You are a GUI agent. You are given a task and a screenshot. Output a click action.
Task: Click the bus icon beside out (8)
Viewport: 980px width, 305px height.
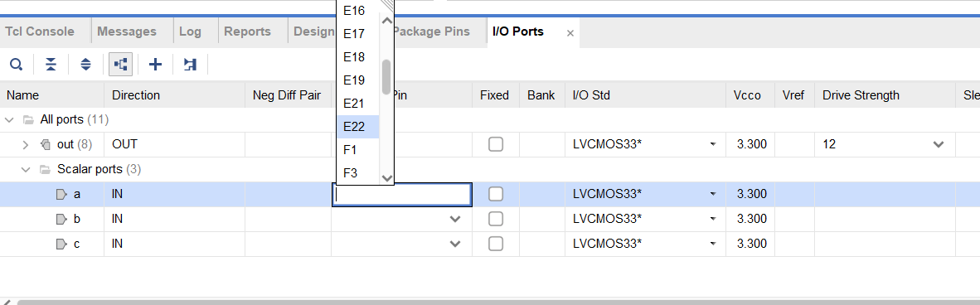pos(45,144)
